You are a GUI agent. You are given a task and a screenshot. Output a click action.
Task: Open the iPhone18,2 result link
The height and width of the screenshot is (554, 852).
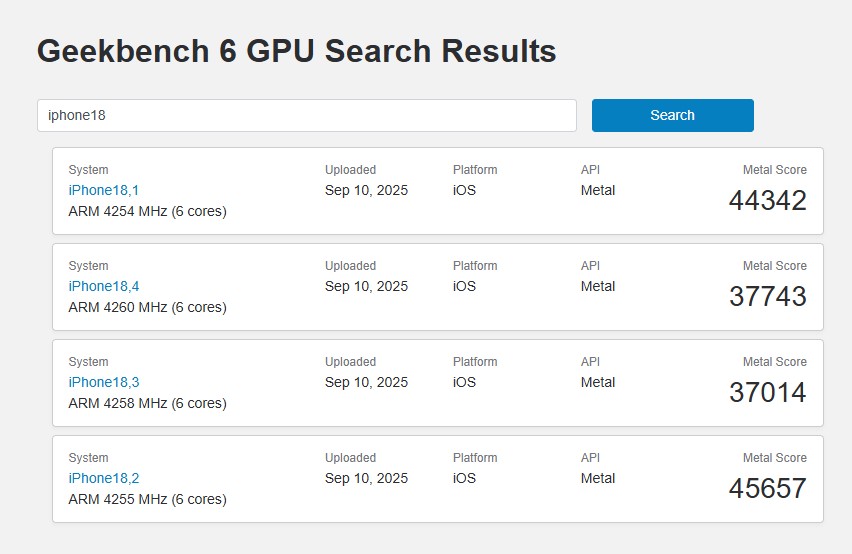(x=104, y=478)
